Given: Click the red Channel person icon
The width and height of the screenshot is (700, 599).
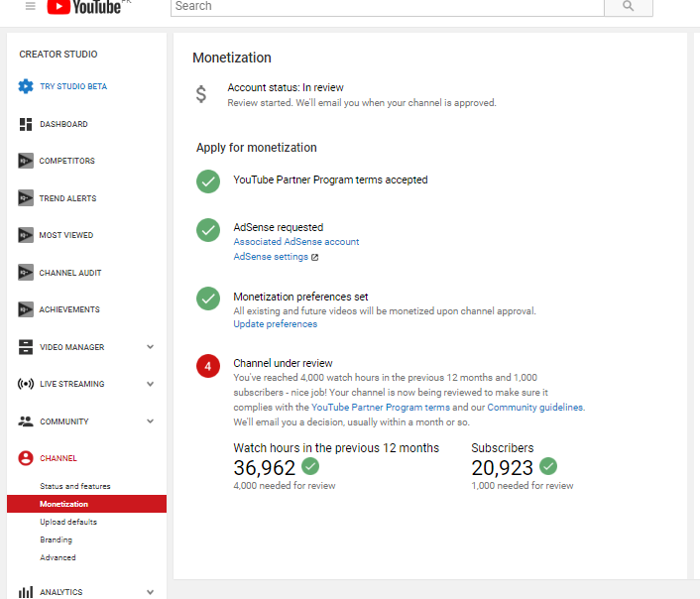Looking at the screenshot, I should pyautogui.click(x=26, y=458).
